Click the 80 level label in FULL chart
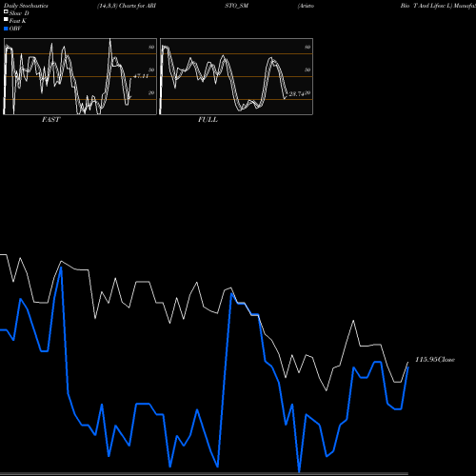476x476 pixels. coord(307,47)
